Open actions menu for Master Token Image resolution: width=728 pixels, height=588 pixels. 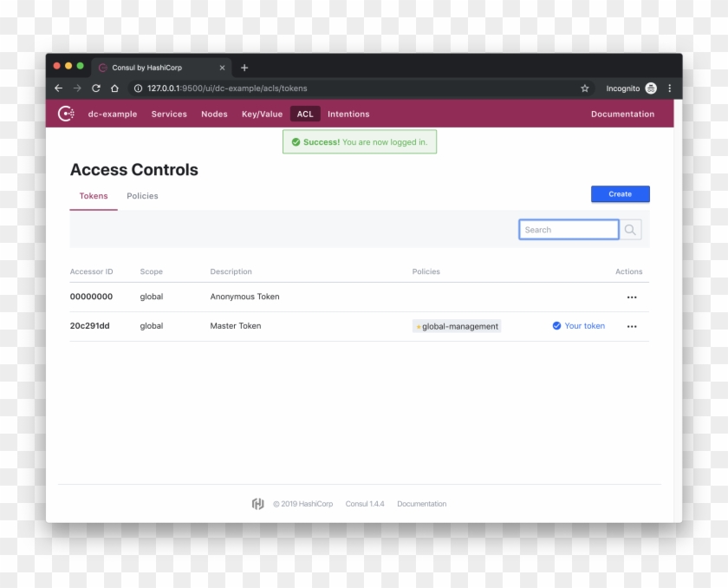click(631, 327)
